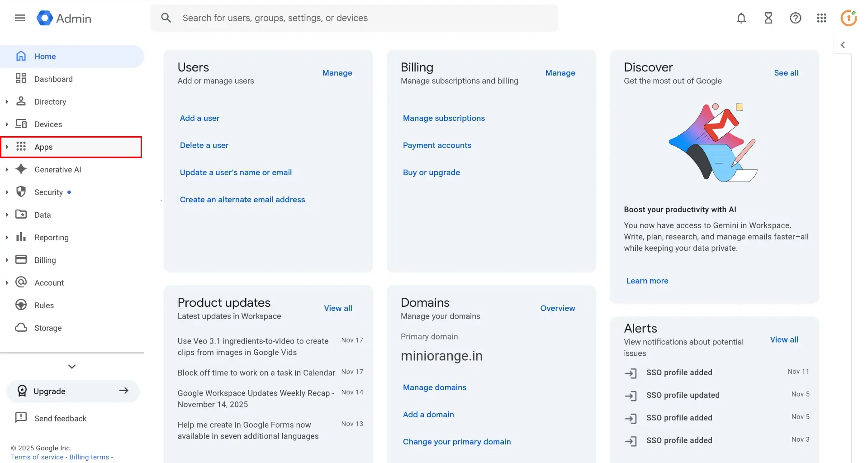
Task: Click Add a user
Action: 199,118
